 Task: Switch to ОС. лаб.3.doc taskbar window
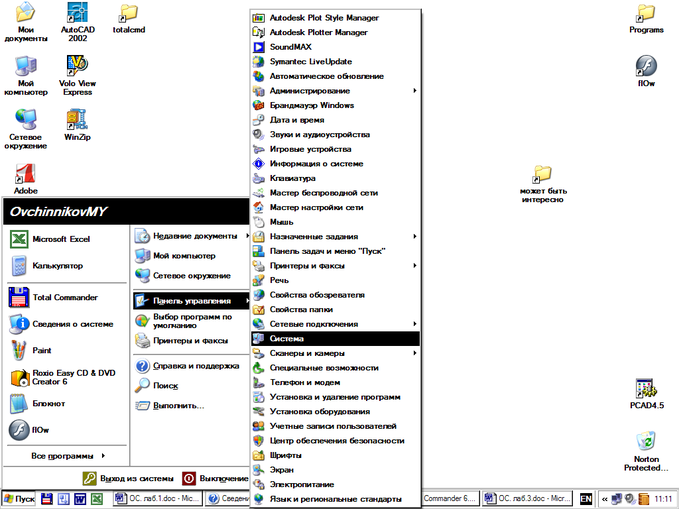pos(527,499)
